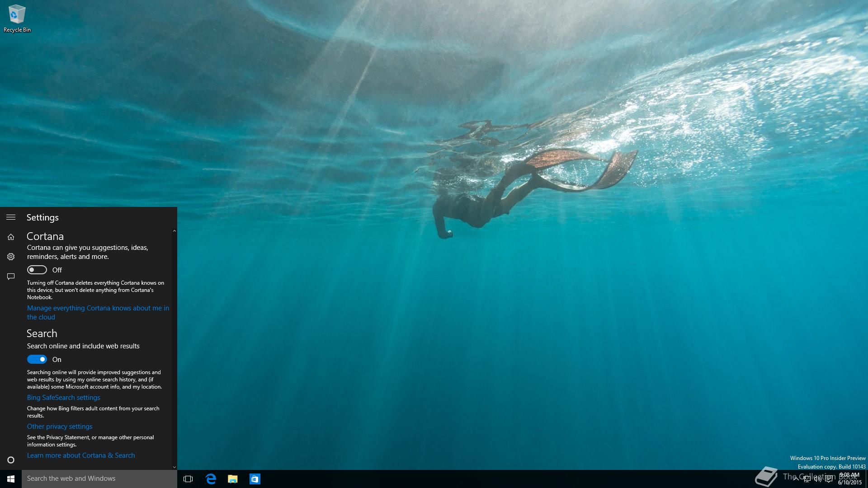This screenshot has width=868, height=488.
Task: Launch Microsoft Edge from taskbar
Action: [211, 479]
